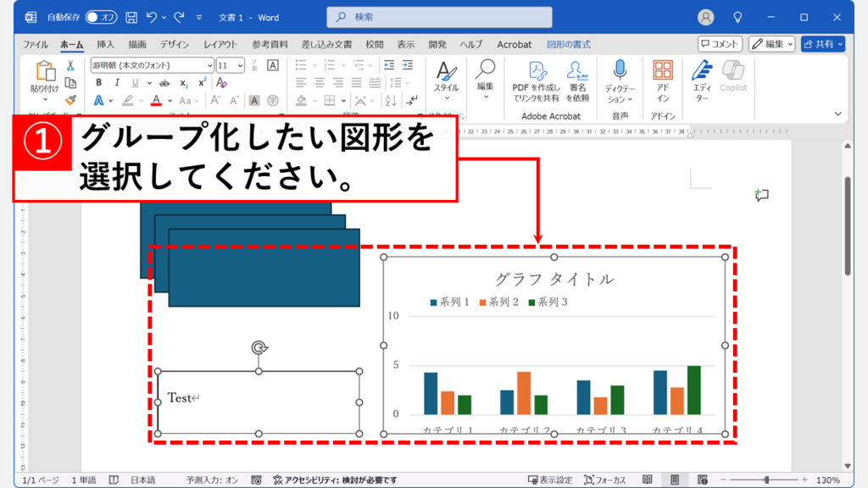Viewport: 868px width, 488px height.
Task: Apply subscript formatting (x₂)
Action: 184,83
